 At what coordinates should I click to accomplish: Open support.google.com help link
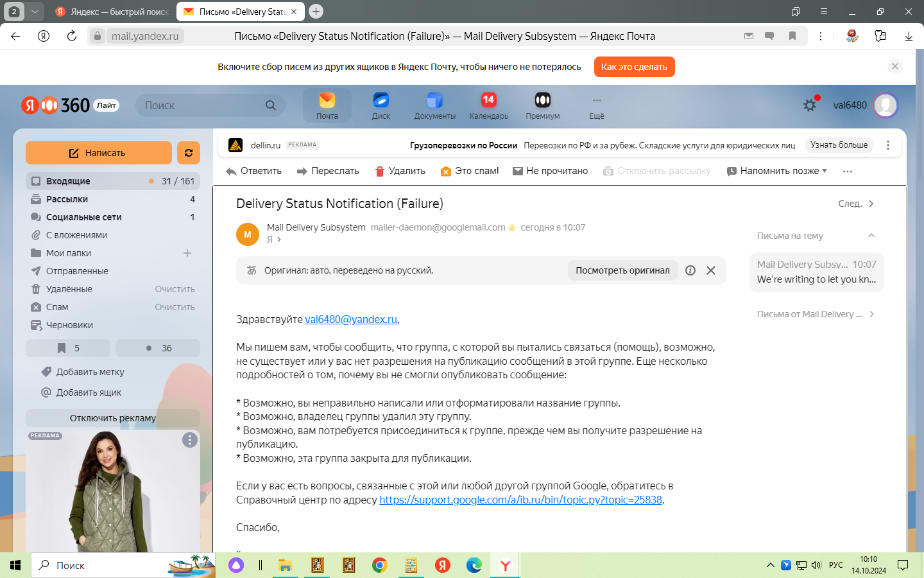tap(520, 500)
